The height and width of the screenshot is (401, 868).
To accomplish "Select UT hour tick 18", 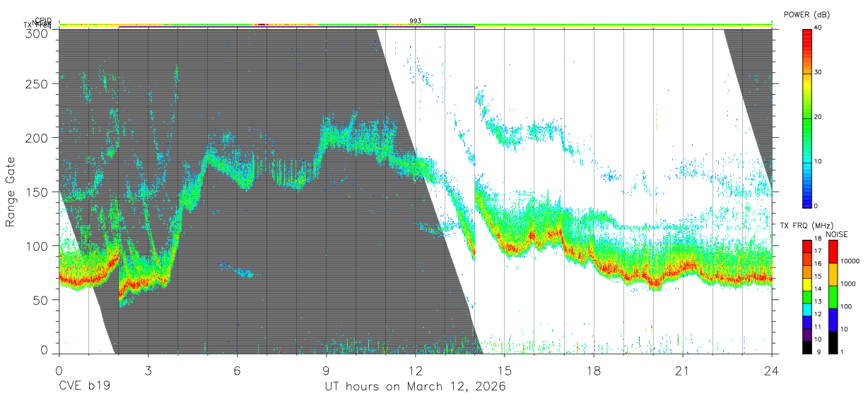I will (593, 370).
